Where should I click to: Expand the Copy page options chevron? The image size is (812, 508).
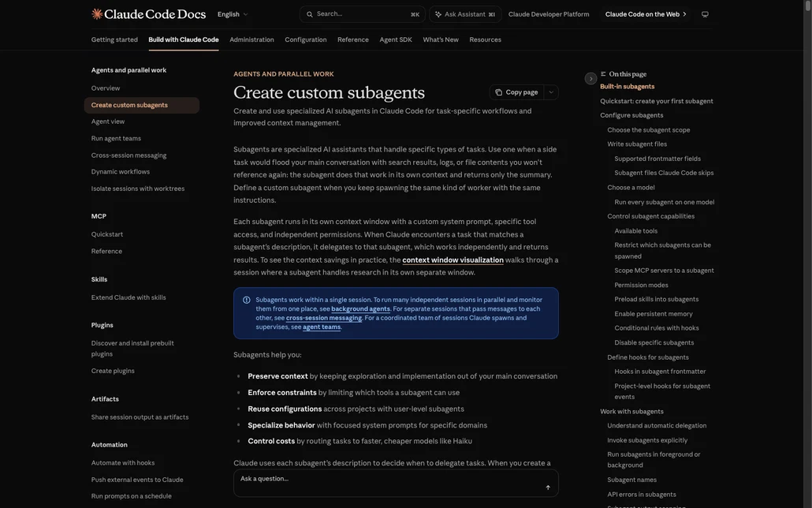point(551,92)
